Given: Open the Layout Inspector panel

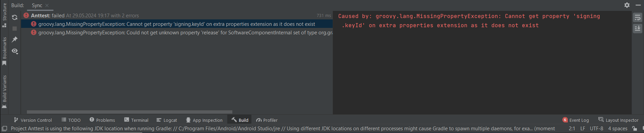Looking at the screenshot, I should (x=618, y=120).
